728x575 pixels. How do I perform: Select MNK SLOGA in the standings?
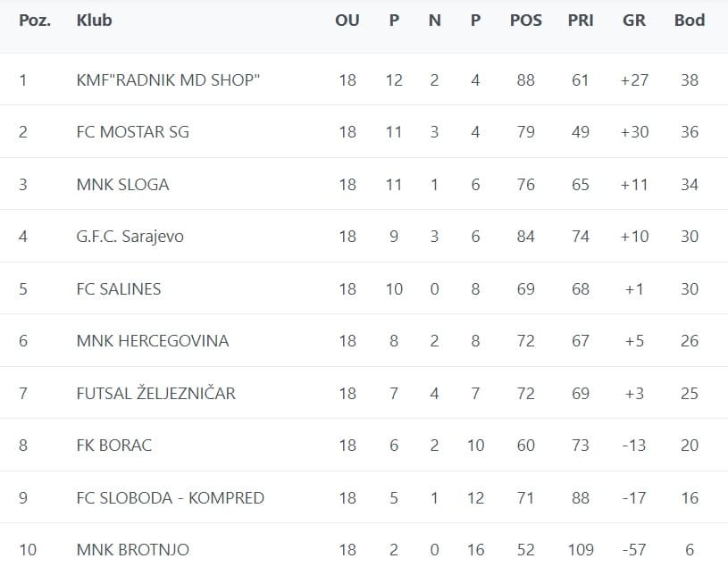coord(122,185)
